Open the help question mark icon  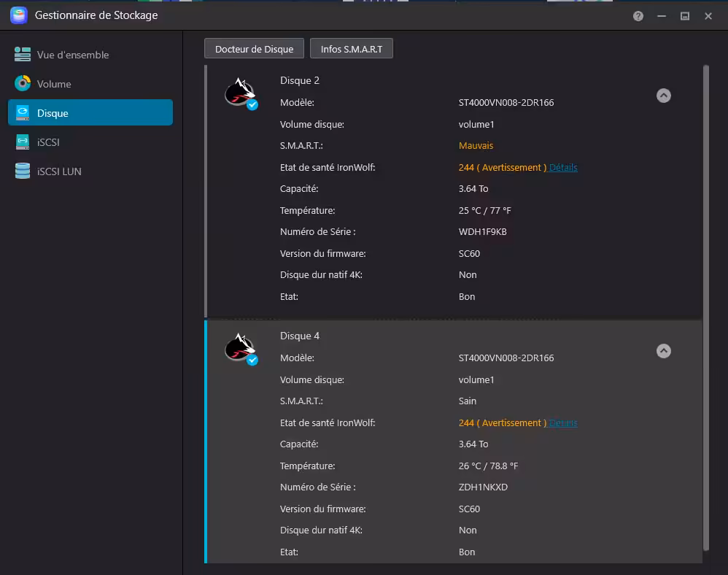(638, 16)
